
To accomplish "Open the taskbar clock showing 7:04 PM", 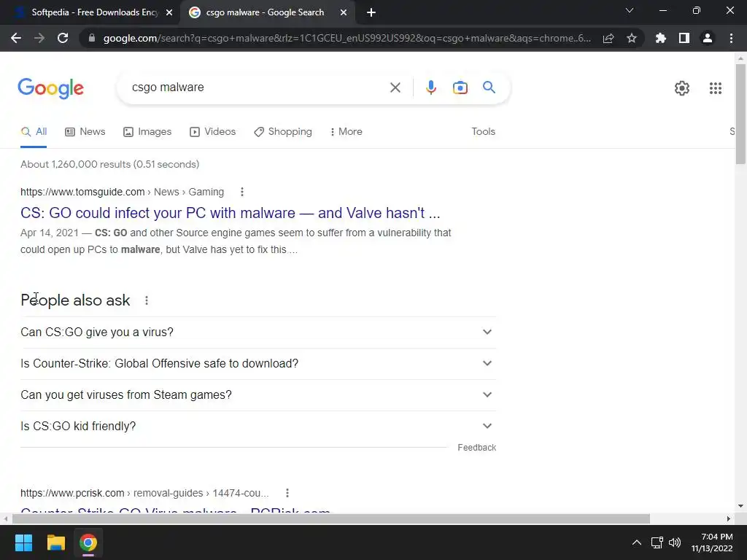I will point(712,542).
